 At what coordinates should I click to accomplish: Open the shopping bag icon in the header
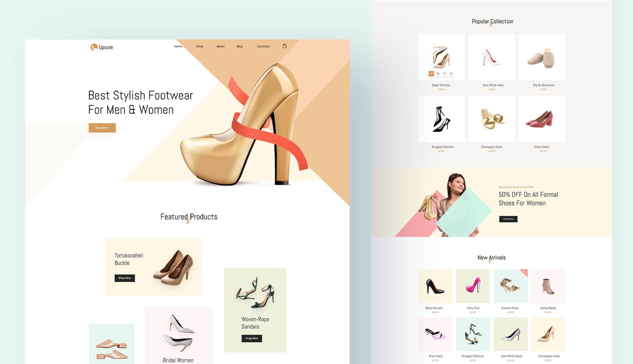pyautogui.click(x=285, y=46)
